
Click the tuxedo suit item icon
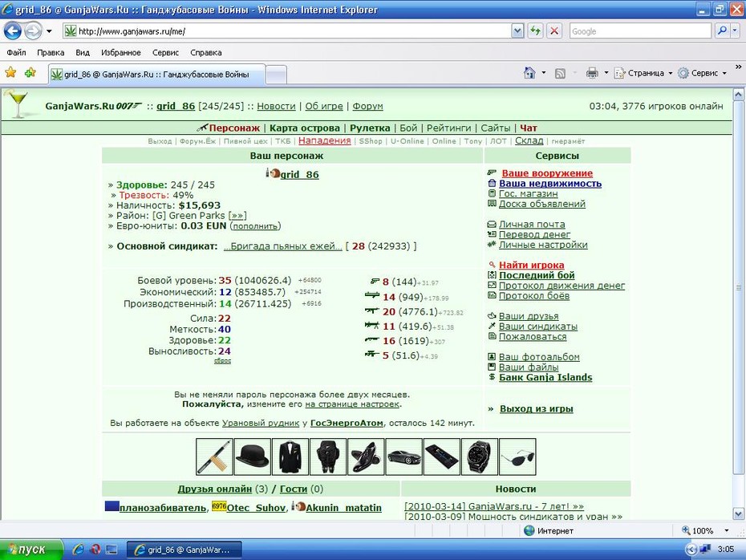(x=290, y=457)
